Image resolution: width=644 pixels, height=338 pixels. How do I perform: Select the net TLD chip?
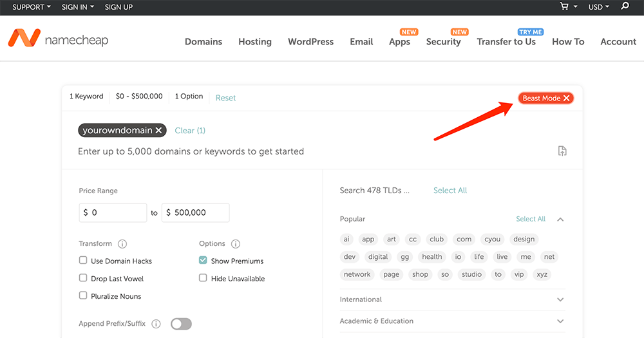pyautogui.click(x=549, y=257)
